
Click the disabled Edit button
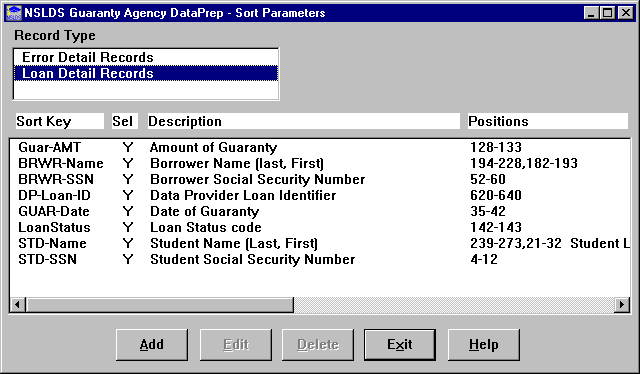[x=236, y=345]
